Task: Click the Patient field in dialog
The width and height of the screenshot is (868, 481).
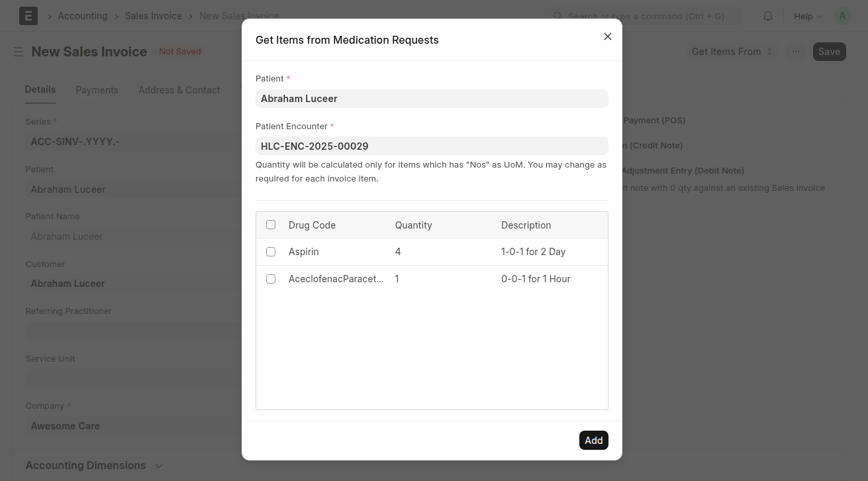Action: click(x=432, y=99)
